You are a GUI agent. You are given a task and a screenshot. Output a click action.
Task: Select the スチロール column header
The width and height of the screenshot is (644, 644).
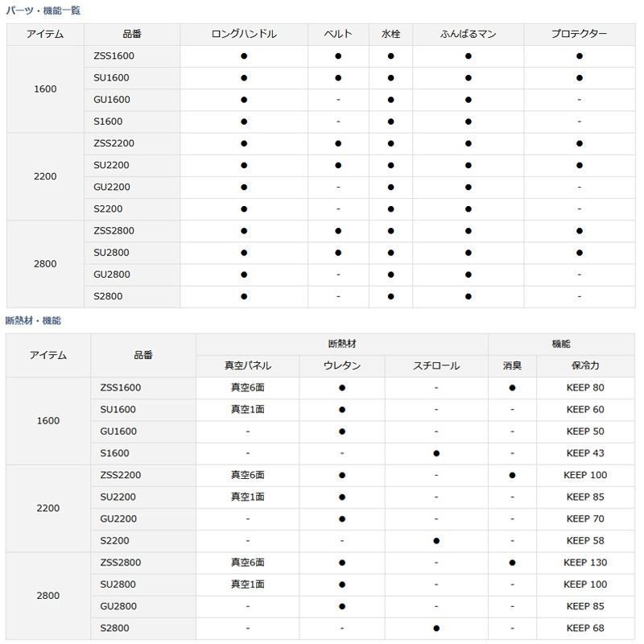pyautogui.click(x=436, y=365)
